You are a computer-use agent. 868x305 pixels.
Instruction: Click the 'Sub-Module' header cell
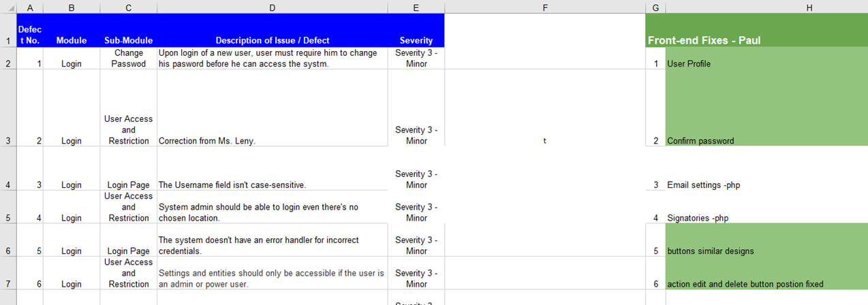[x=129, y=30]
